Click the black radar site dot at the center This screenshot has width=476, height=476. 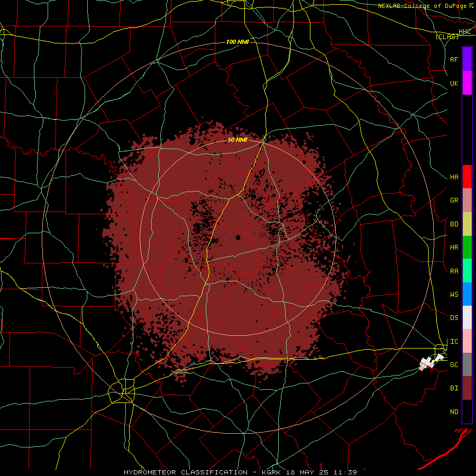pyautogui.click(x=239, y=237)
